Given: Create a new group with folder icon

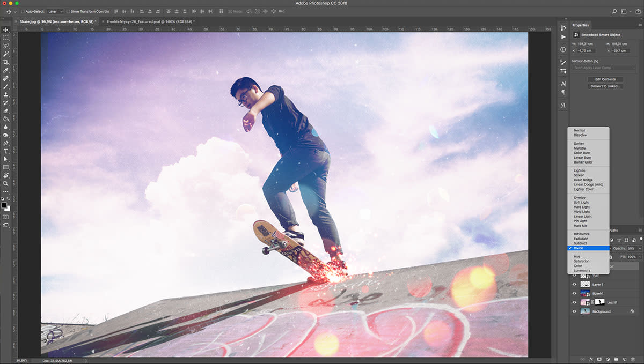Looking at the screenshot, I should (x=617, y=359).
